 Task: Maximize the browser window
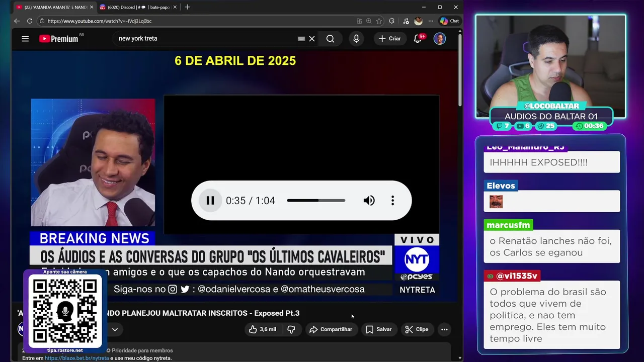440,7
